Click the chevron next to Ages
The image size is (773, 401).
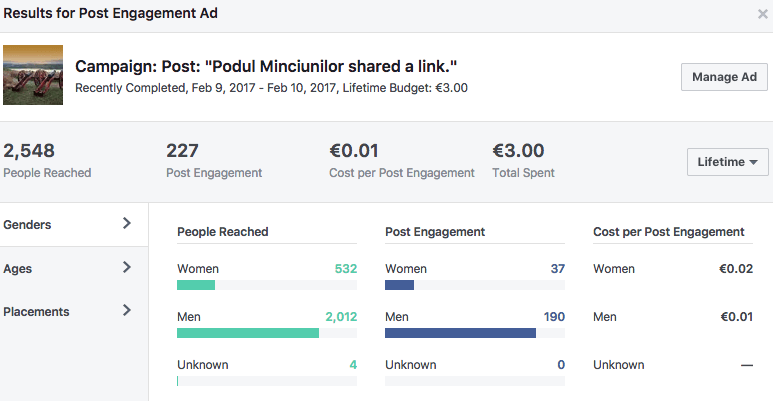127,267
